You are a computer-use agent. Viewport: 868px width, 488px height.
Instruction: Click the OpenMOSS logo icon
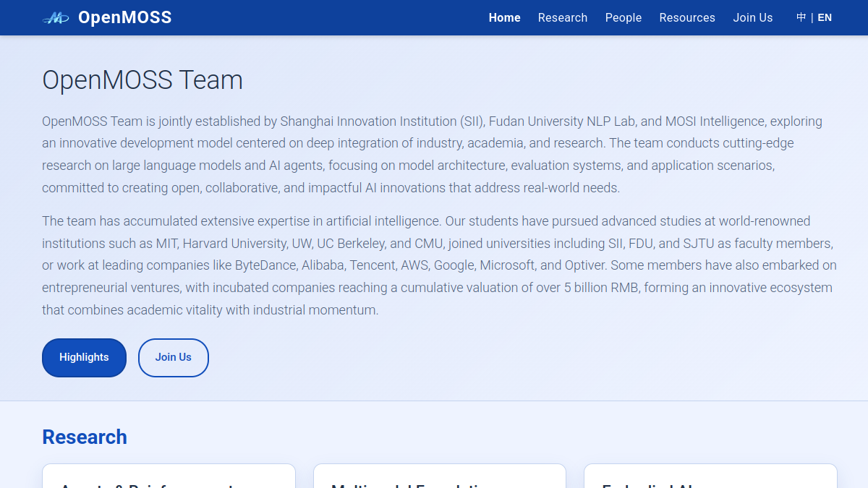pos(56,18)
